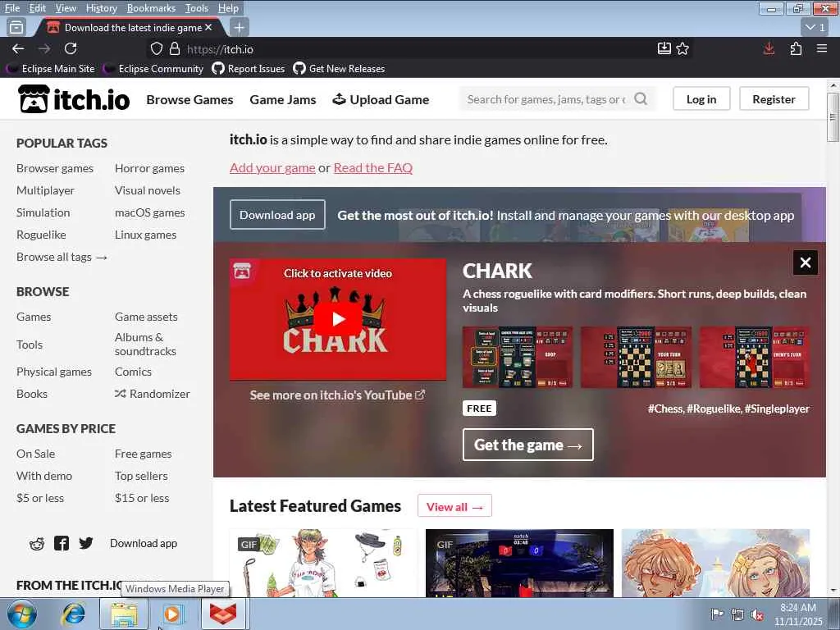The height and width of the screenshot is (630, 840).
Task: Open the extensions puzzle icon
Action: point(796,48)
